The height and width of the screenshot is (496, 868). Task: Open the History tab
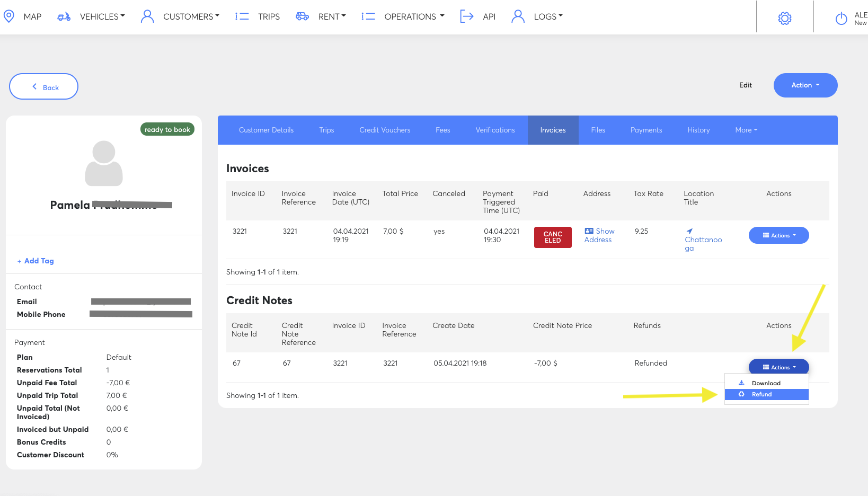pos(698,130)
